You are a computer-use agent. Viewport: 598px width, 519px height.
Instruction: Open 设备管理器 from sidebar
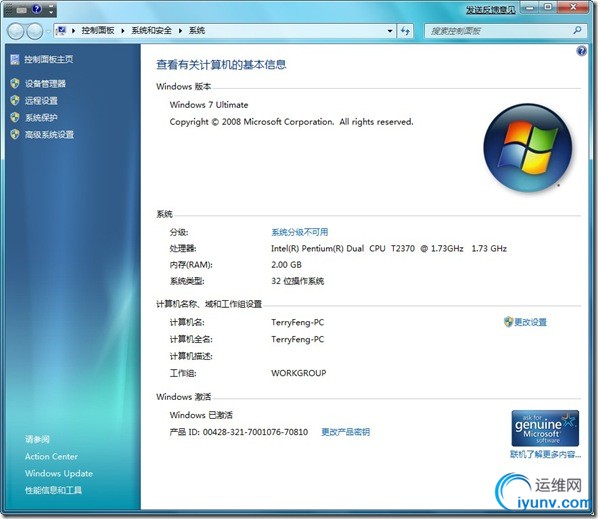(x=45, y=84)
